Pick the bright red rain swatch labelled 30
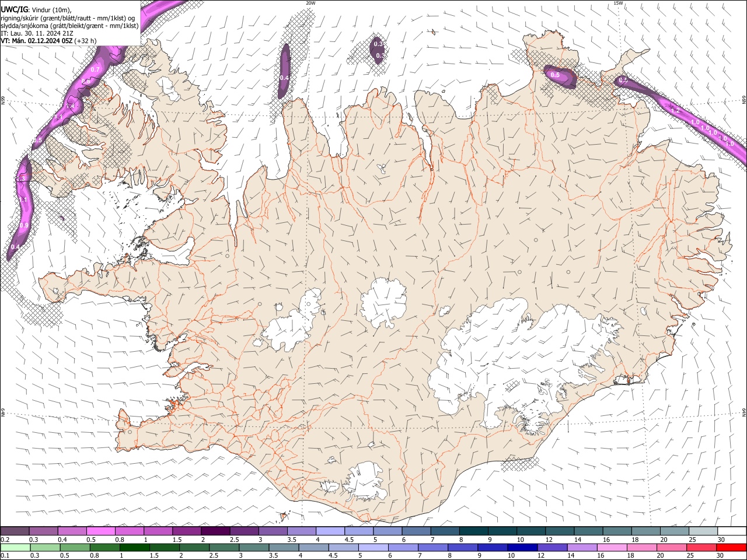747x560 pixels. [732, 547]
